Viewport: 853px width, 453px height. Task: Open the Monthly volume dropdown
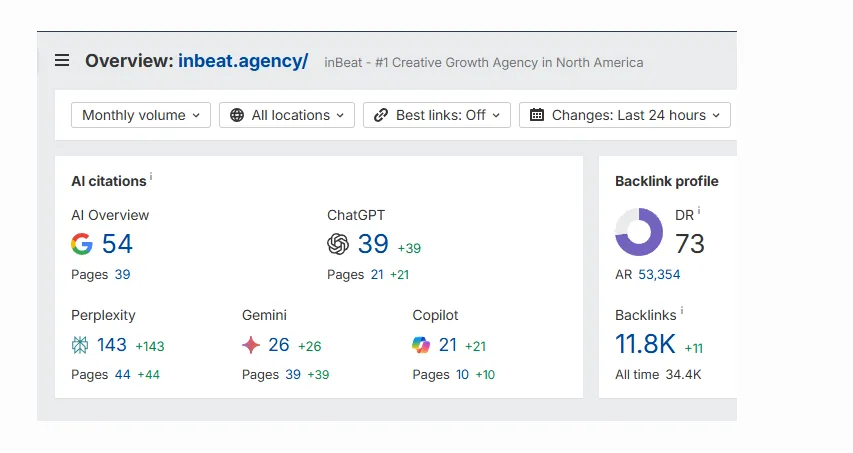[x=141, y=115]
